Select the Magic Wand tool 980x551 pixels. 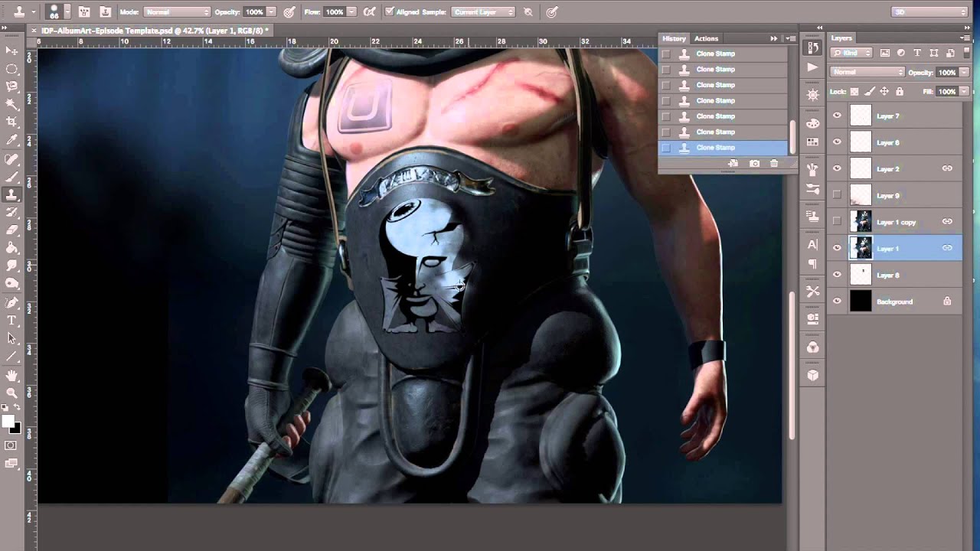(11, 104)
